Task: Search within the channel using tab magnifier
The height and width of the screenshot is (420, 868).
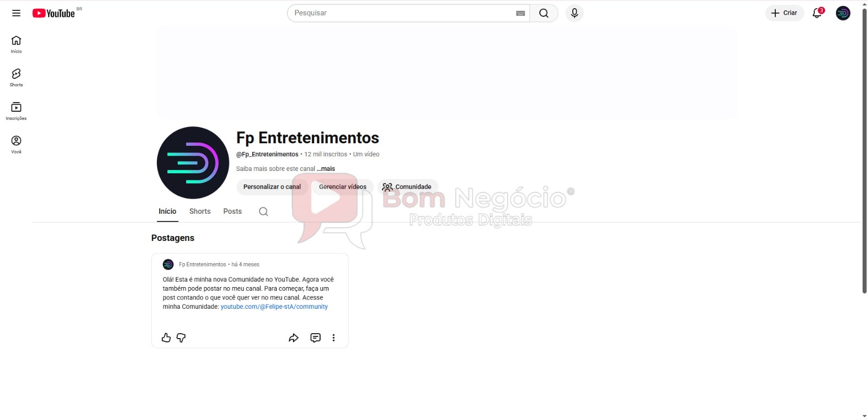Action: point(264,212)
